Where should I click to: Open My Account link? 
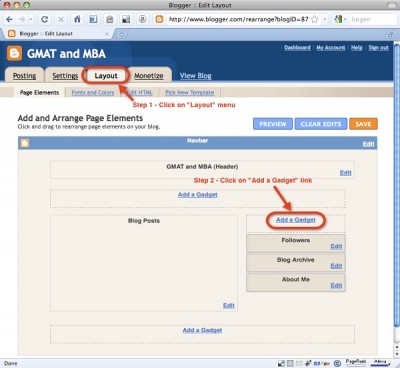pyautogui.click(x=331, y=48)
